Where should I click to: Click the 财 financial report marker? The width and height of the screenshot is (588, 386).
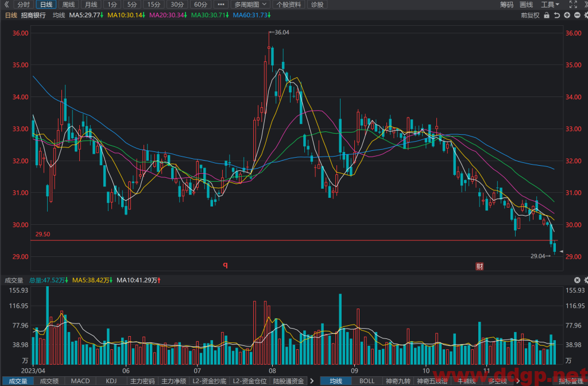[479, 266]
